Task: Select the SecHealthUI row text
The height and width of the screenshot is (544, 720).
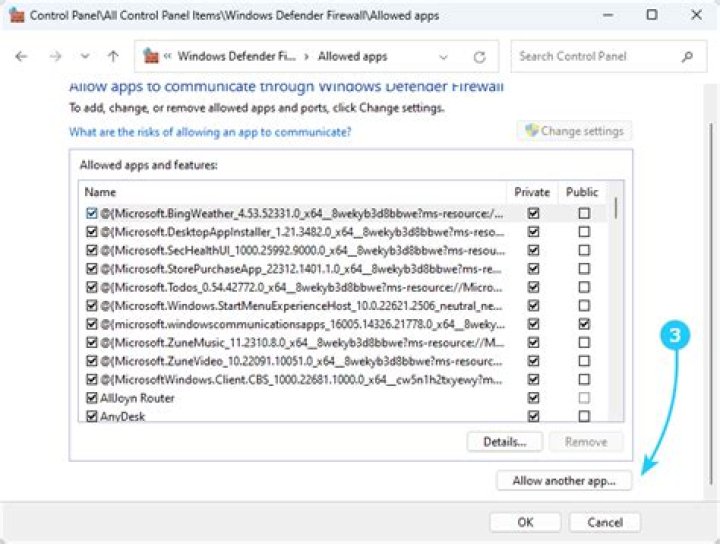Action: (303, 250)
